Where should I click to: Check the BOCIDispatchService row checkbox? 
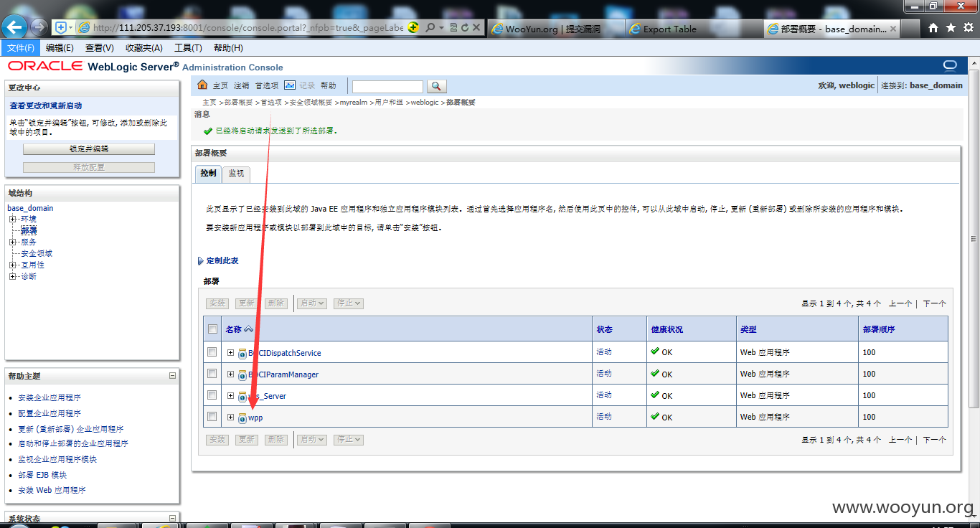coord(212,352)
